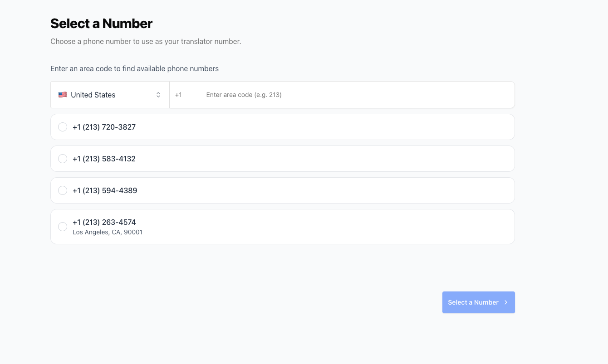This screenshot has width=608, height=364.
Task: Click the +1 (213) 594-4389 number text
Action: [x=105, y=190]
